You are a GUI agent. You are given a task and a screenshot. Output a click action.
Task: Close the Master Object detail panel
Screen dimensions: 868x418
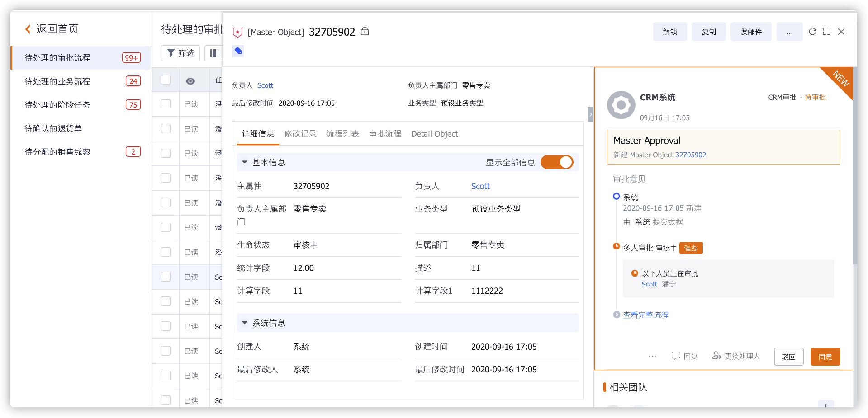[x=841, y=32]
